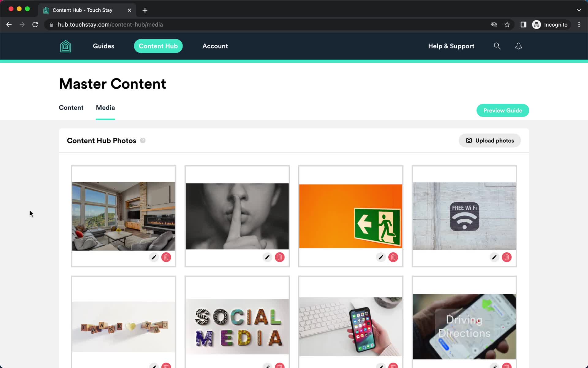Click the Touch Stay home icon in navbar
588x368 pixels.
(x=65, y=46)
